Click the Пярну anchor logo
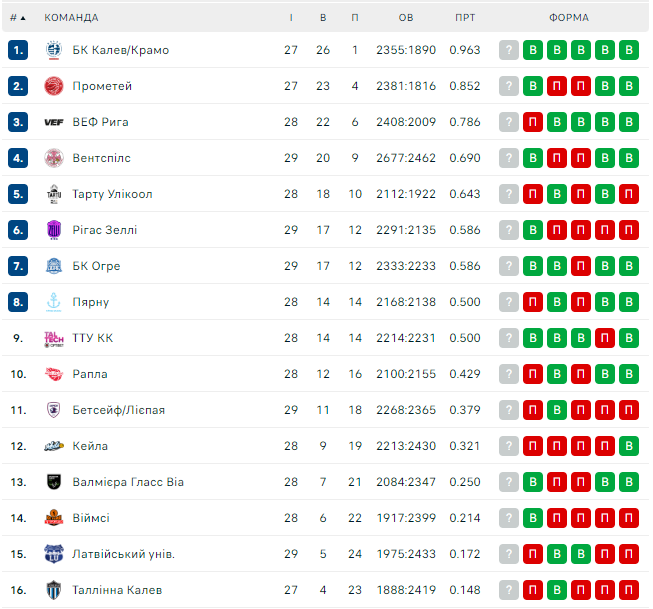This screenshot has height=609, width=653. [54, 302]
